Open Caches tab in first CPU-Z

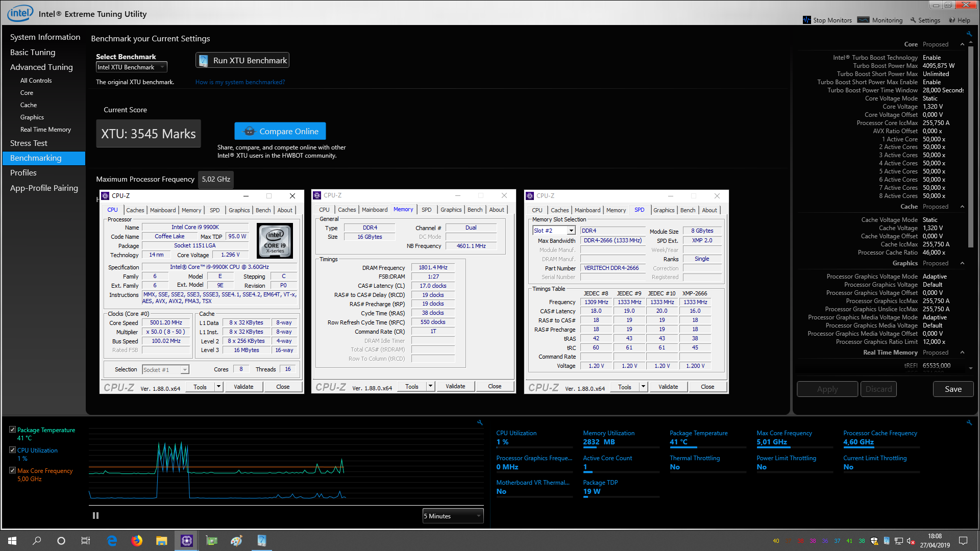[135, 210]
